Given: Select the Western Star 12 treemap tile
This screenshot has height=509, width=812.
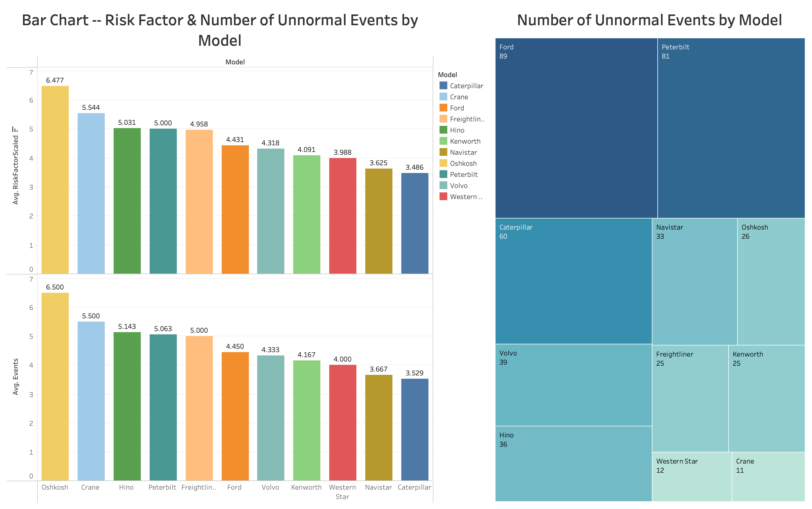Looking at the screenshot, I should click(x=691, y=476).
